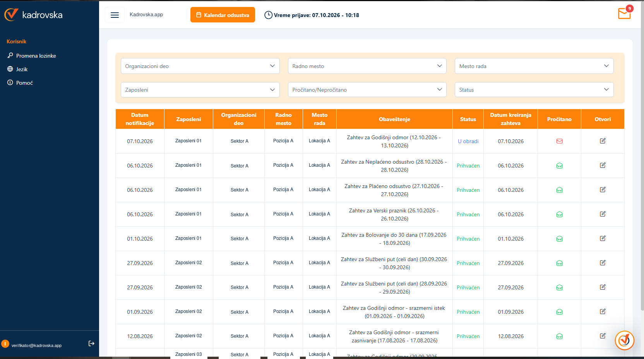Click Prihvaćen status in Neplaćeno odsustvo row
Image resolution: width=644 pixels, height=359 pixels.
[x=468, y=166]
